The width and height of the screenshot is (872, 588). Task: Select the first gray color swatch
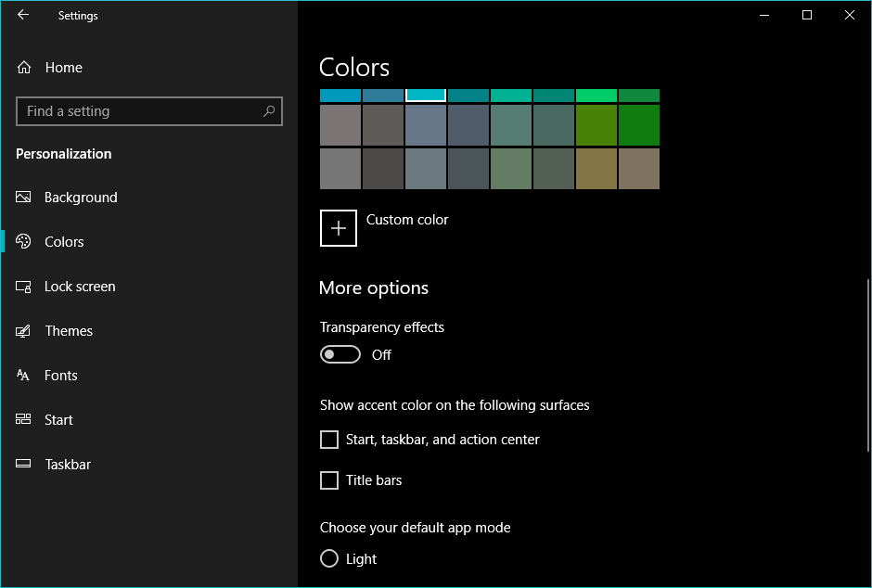pyautogui.click(x=340, y=125)
